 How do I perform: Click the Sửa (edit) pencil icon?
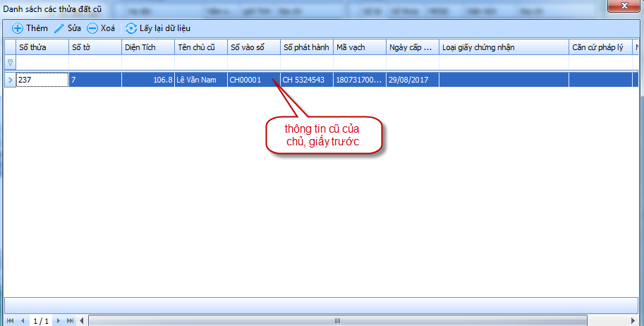coord(59,29)
